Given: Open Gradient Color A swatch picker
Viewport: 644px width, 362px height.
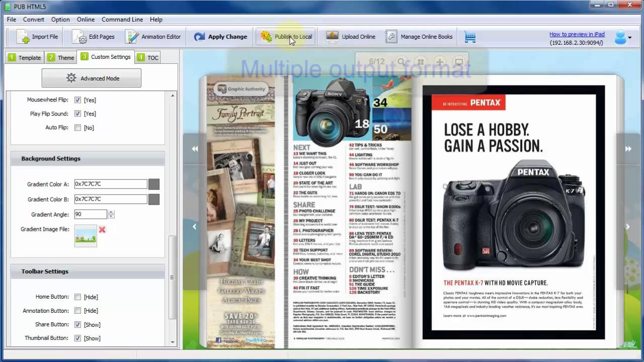Looking at the screenshot, I should coord(154,184).
